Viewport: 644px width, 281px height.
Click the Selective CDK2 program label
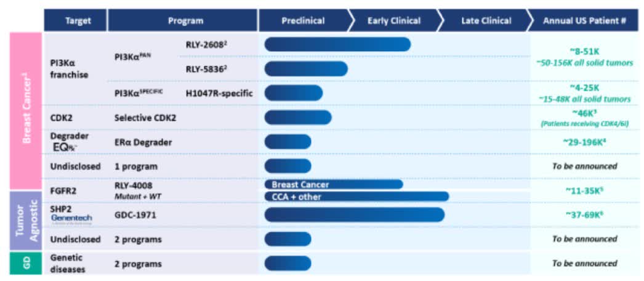pos(145,117)
